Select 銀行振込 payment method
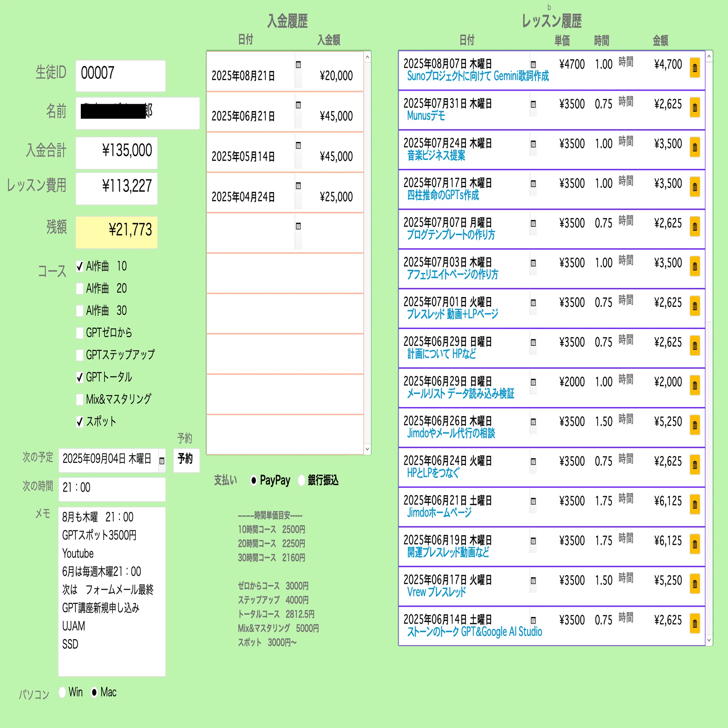Screen dimensions: 728x728 click(301, 480)
